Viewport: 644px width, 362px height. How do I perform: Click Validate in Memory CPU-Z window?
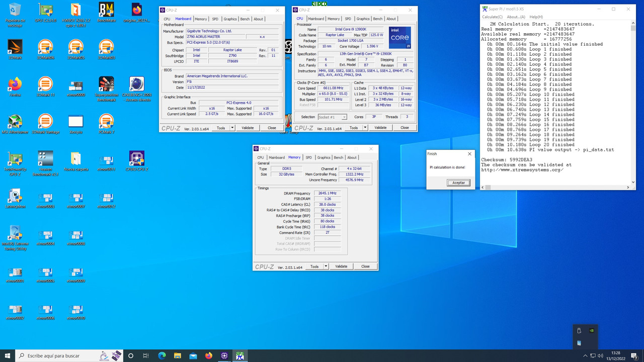point(341,266)
